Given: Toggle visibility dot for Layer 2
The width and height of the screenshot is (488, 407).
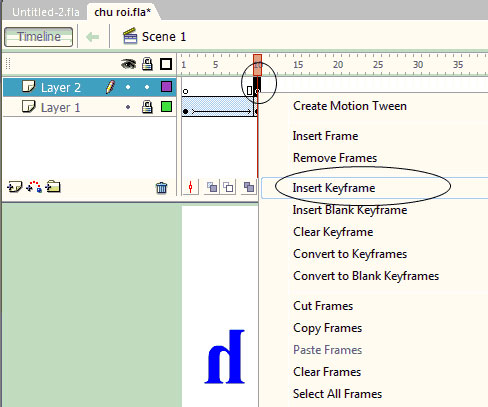Looking at the screenshot, I should tap(128, 87).
